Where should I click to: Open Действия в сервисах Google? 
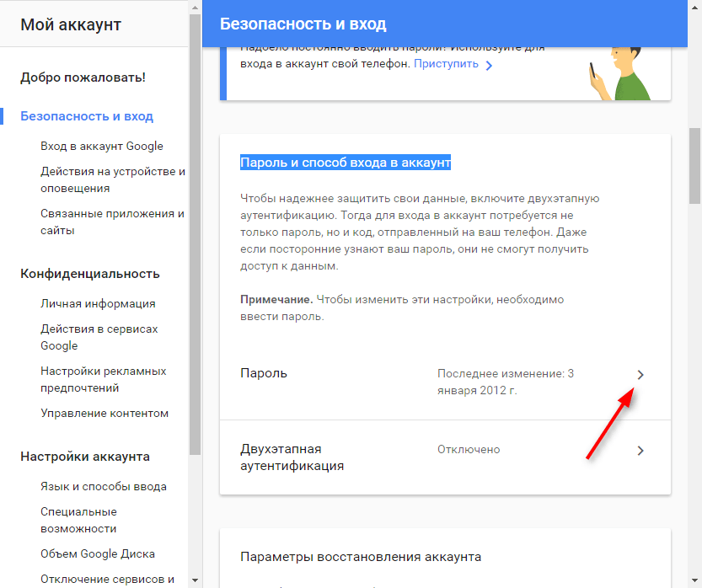pos(99,338)
